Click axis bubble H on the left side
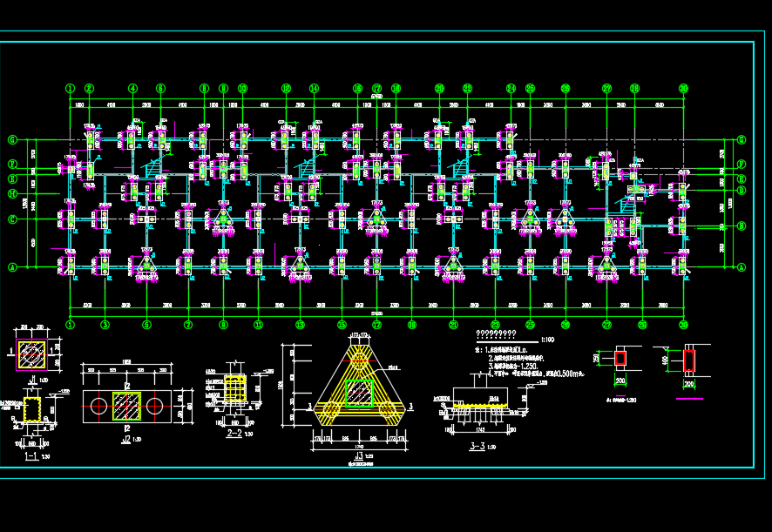Screen dimensions: 772x532 [13, 194]
